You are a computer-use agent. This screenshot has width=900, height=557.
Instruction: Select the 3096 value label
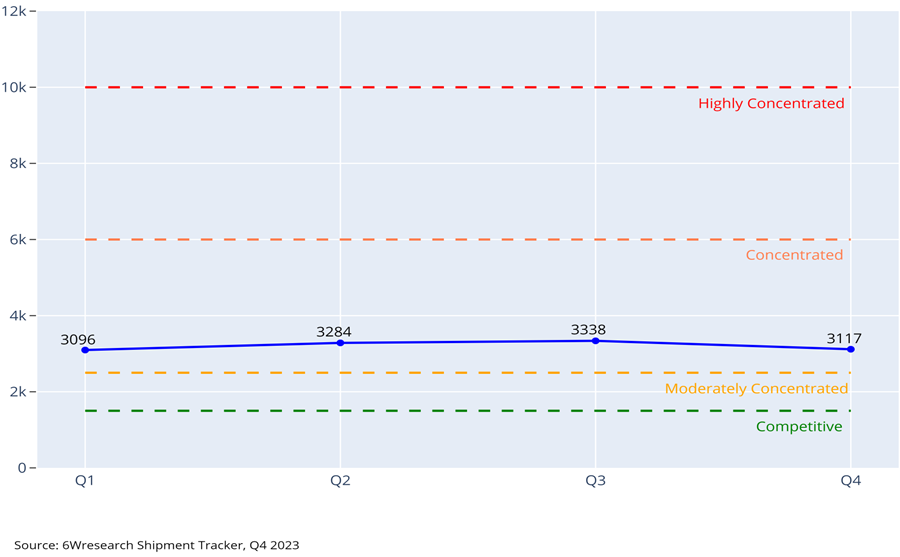click(x=77, y=339)
